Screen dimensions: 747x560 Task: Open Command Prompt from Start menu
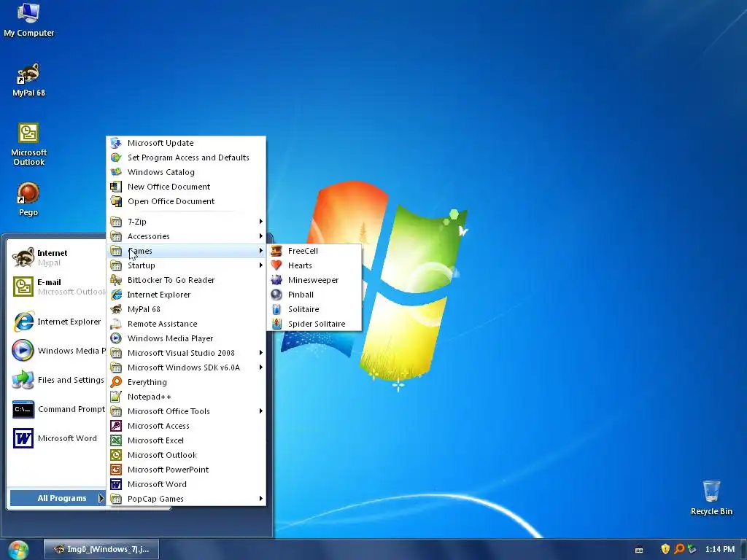tap(57, 409)
